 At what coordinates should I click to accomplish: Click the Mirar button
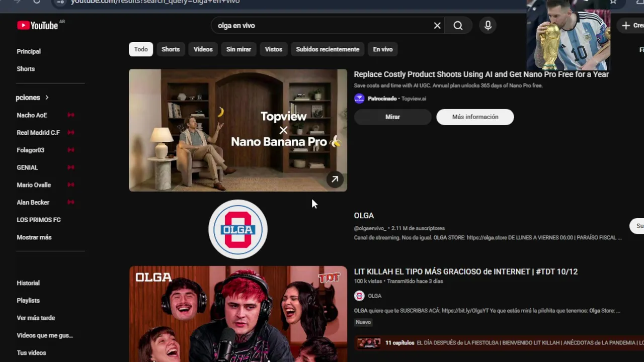tap(392, 117)
